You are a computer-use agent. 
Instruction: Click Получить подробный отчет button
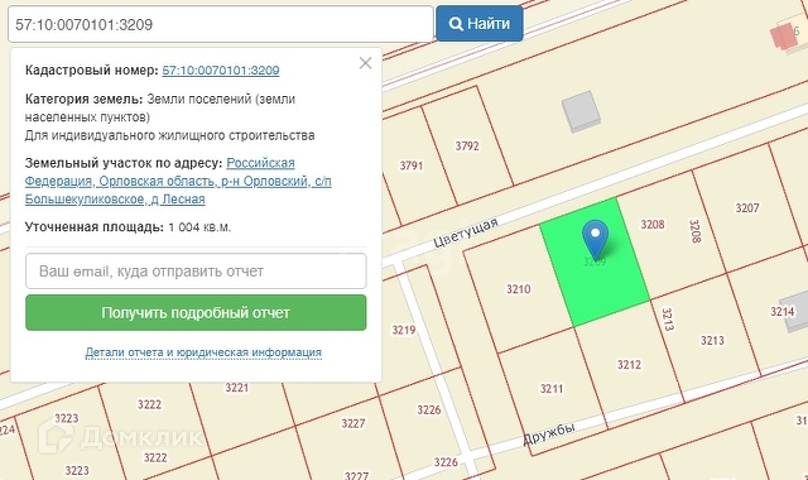pyautogui.click(x=196, y=312)
